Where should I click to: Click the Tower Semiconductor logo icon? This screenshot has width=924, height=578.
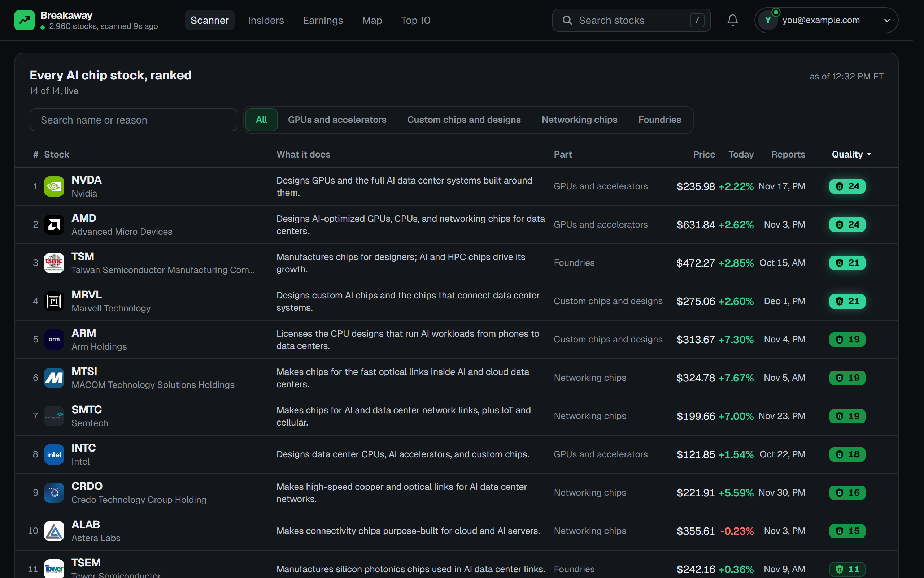pos(54,569)
